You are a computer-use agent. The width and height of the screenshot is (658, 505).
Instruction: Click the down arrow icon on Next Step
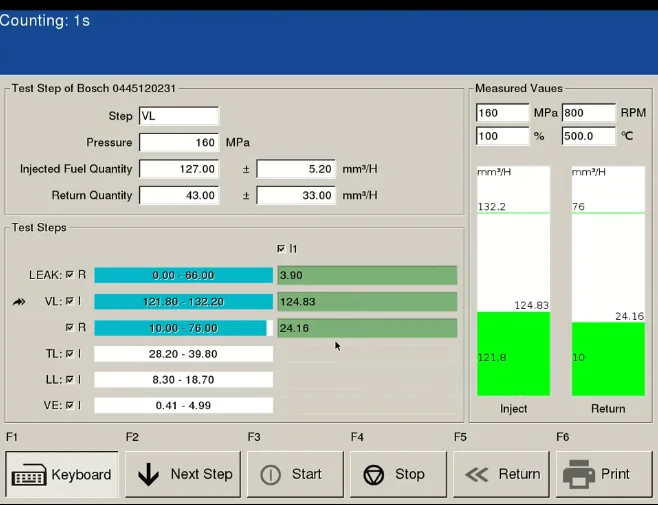(149, 474)
